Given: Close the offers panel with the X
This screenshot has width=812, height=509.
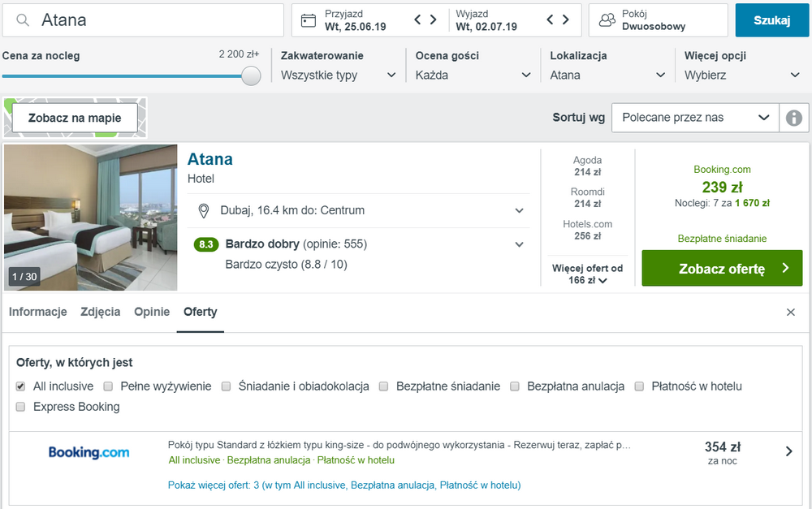Looking at the screenshot, I should click(790, 313).
